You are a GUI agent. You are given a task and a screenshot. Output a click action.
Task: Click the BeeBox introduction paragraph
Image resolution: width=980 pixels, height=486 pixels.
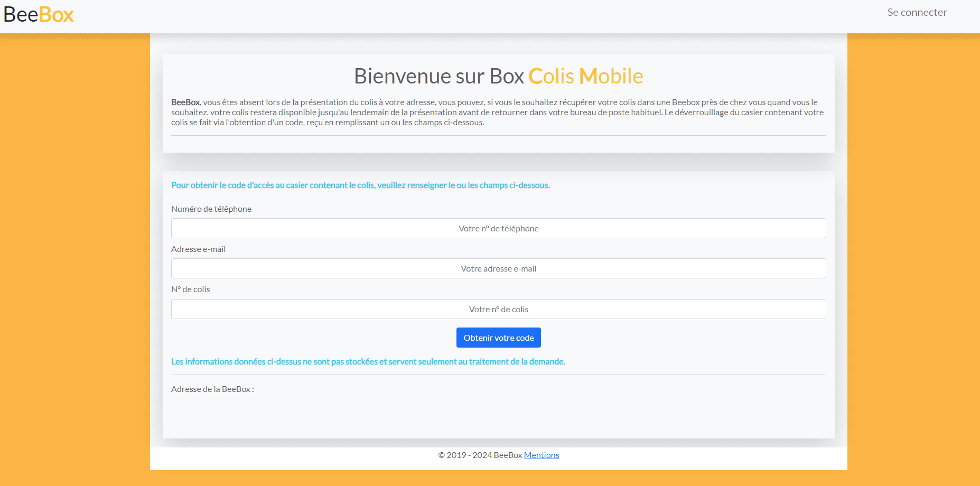[497, 112]
